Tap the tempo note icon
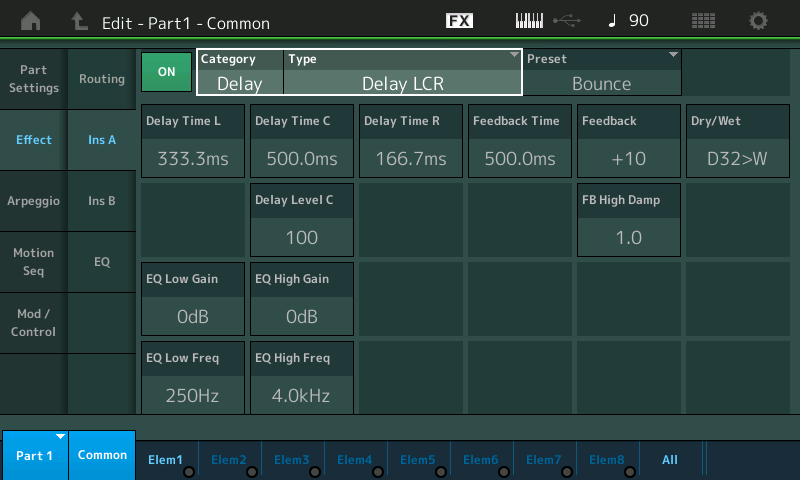The width and height of the screenshot is (800, 480). 614,21
